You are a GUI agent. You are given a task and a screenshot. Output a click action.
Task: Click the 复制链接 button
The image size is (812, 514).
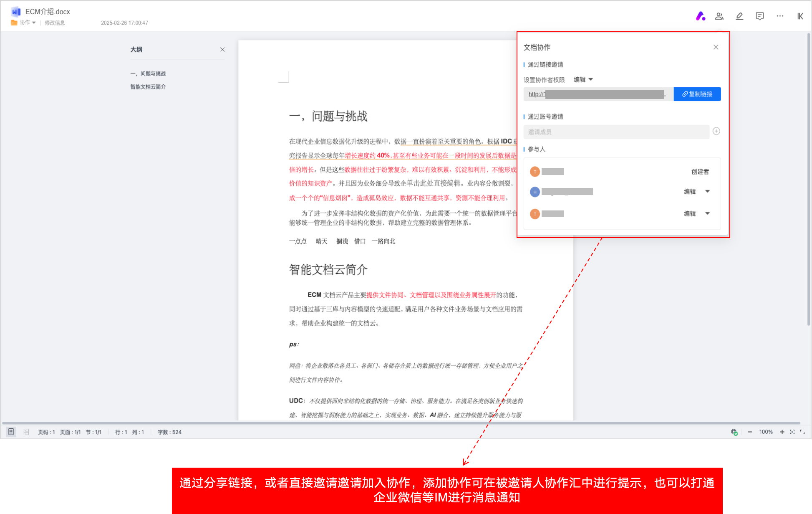[697, 94]
